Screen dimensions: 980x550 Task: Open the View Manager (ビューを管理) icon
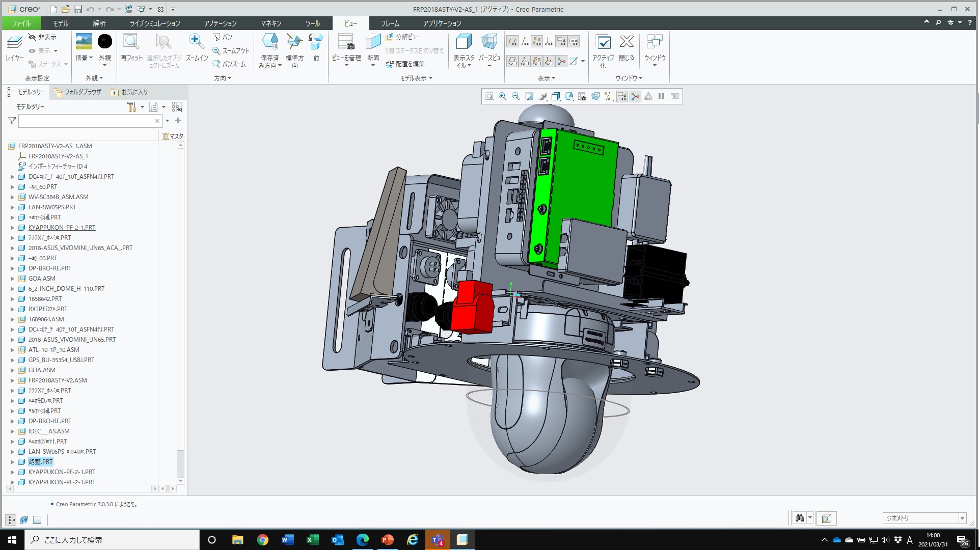(346, 42)
